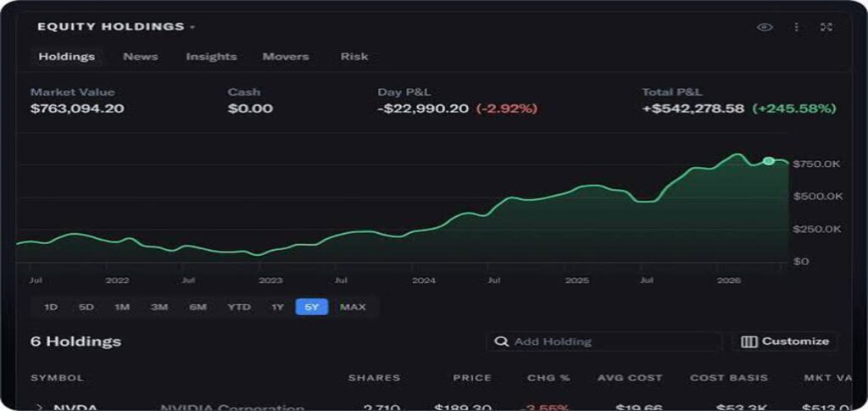Choose the YTD time range
868x411 pixels.
[x=239, y=307]
